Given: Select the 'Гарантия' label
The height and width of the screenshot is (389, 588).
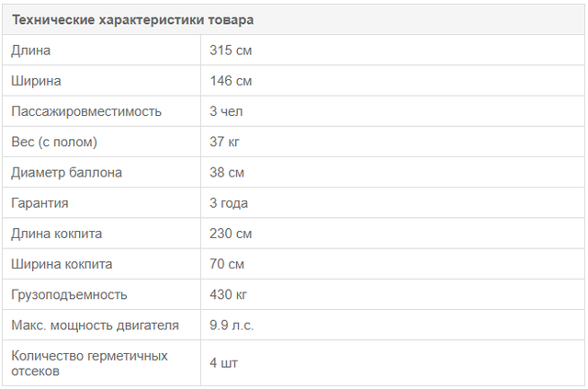Looking at the screenshot, I should point(40,203).
